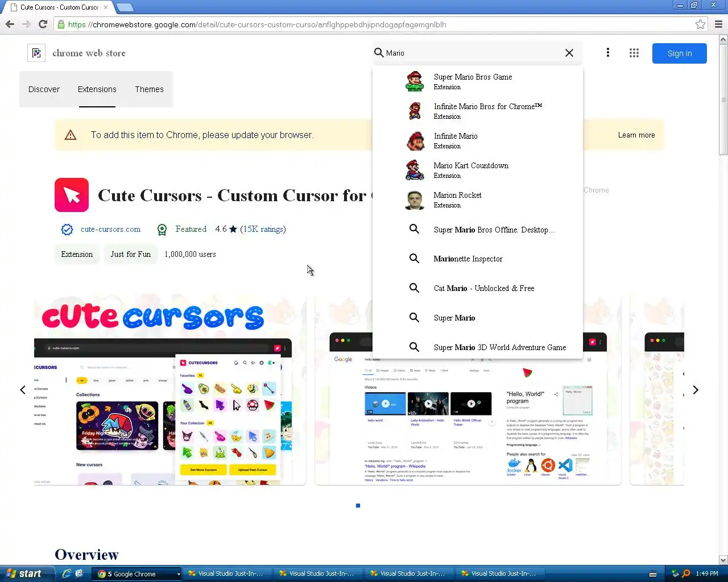Click the browser forward arrow
The width and height of the screenshot is (728, 582).
point(26,24)
